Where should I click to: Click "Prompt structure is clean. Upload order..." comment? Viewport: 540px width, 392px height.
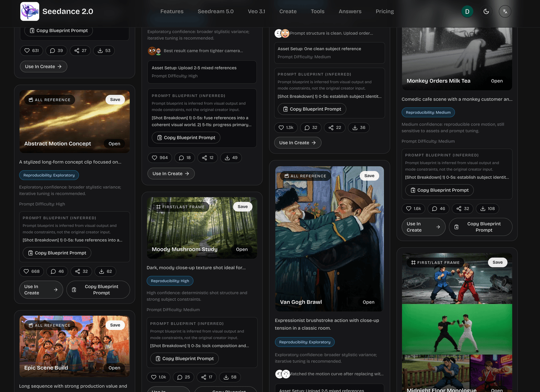331,33
